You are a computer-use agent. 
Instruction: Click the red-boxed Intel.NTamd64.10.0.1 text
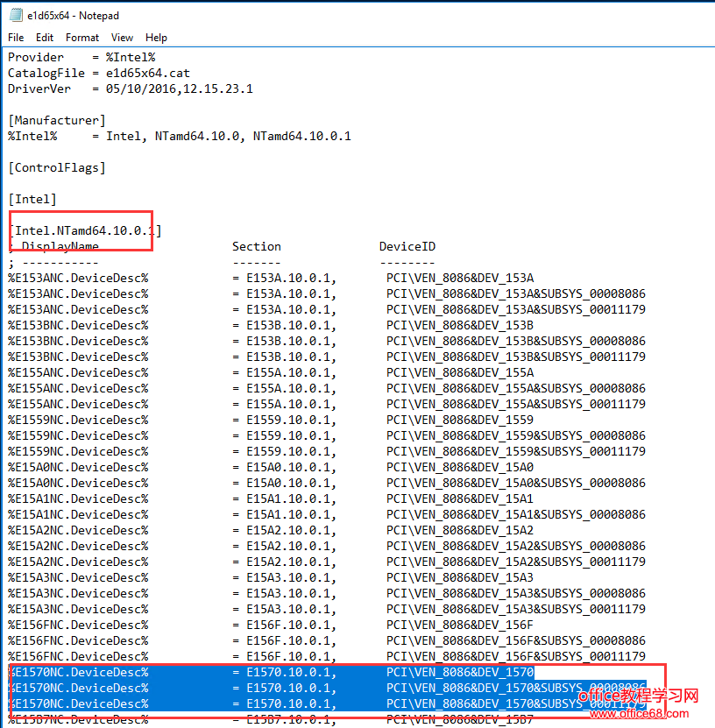(x=81, y=230)
